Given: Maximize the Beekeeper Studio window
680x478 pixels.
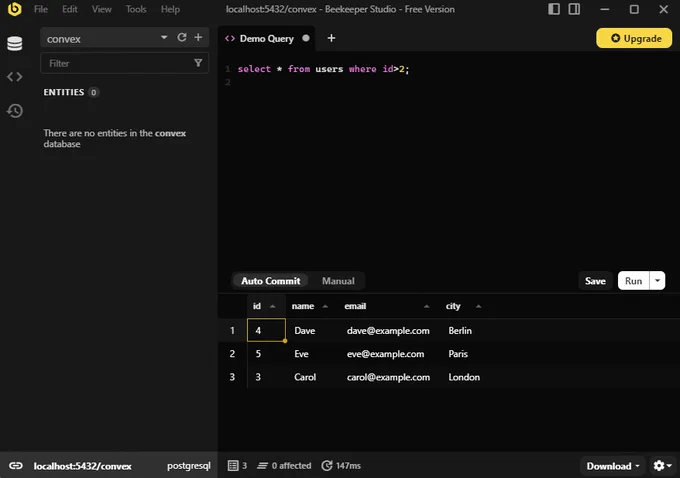Looking at the screenshot, I should click(x=634, y=9).
